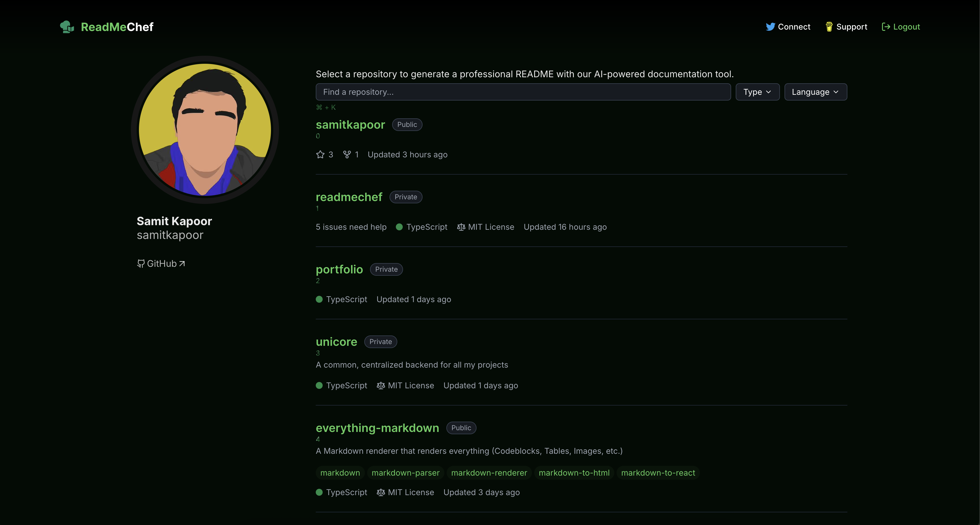
Task: Click the TypeScript green language dot for portfolio
Action: click(319, 300)
